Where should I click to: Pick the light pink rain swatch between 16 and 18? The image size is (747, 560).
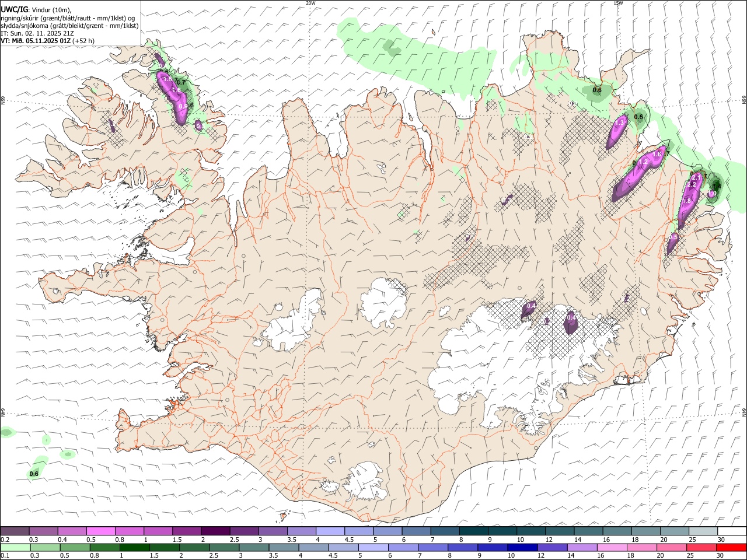click(612, 547)
